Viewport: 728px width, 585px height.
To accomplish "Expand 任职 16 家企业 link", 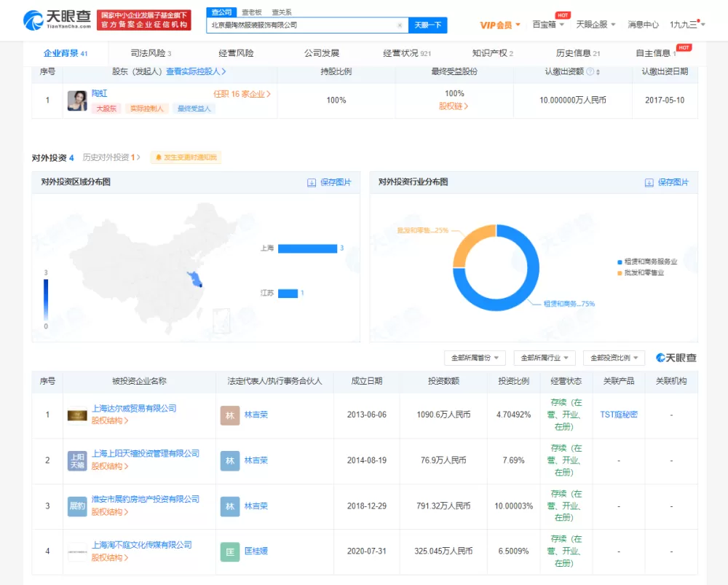I will 242,94.
